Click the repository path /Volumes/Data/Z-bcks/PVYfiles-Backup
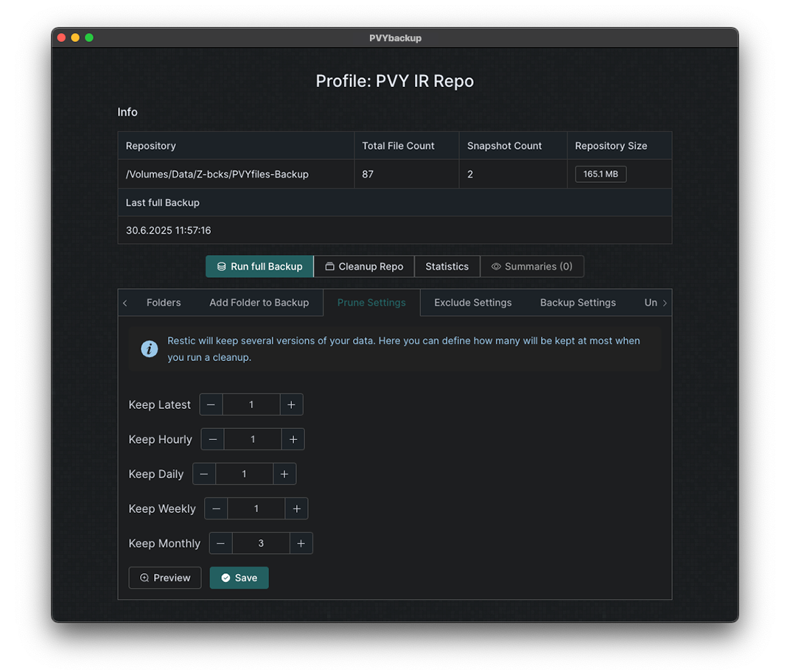This screenshot has width=790, height=672. click(217, 175)
